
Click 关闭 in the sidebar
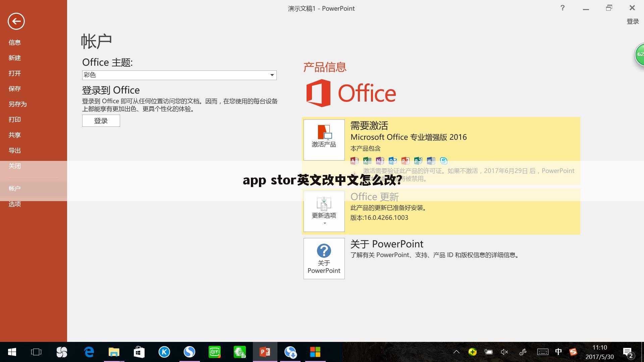(x=15, y=166)
